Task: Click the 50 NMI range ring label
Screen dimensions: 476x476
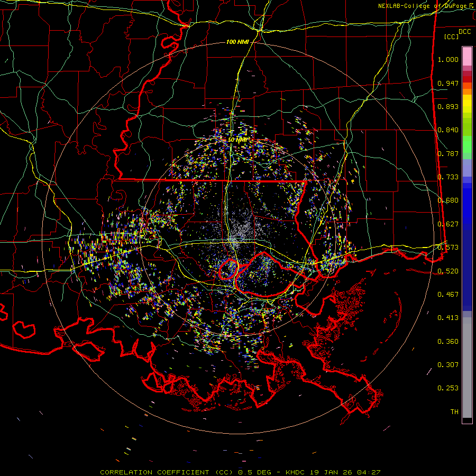Action: pos(237,140)
